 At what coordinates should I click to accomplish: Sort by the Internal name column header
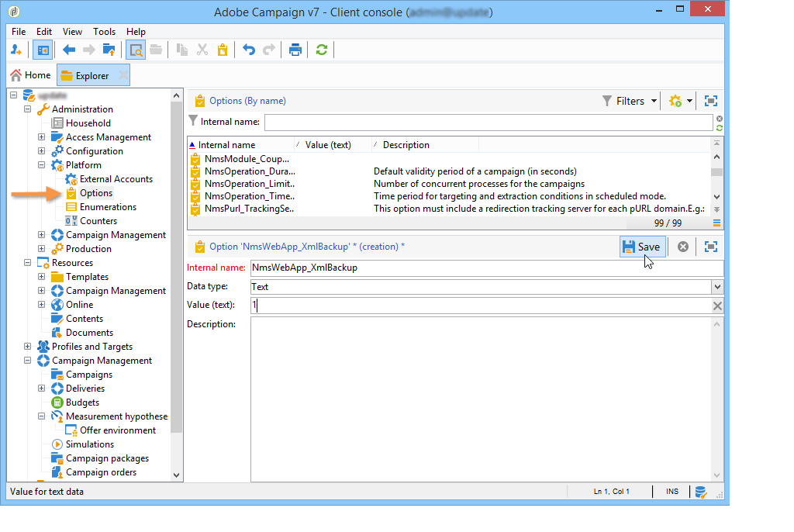click(240, 145)
